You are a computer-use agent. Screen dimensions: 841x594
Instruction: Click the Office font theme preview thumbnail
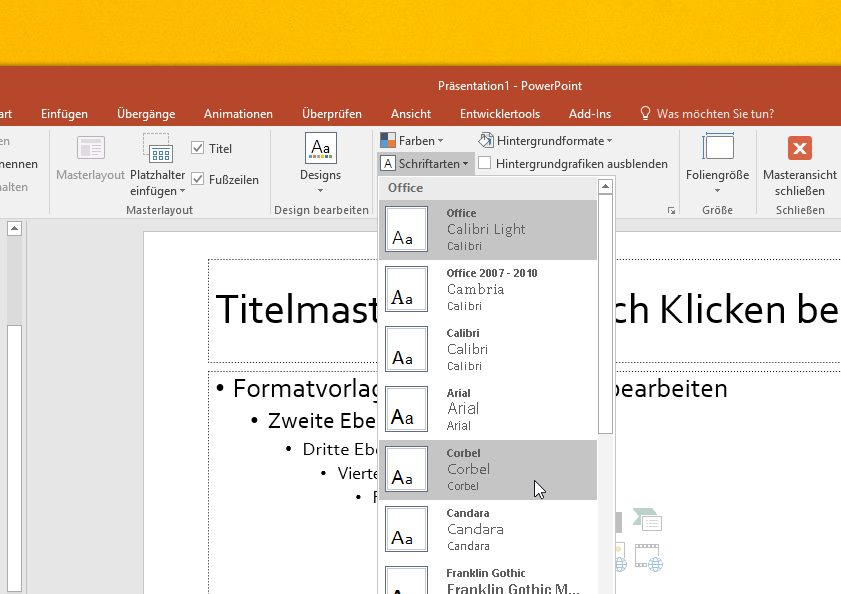(407, 229)
